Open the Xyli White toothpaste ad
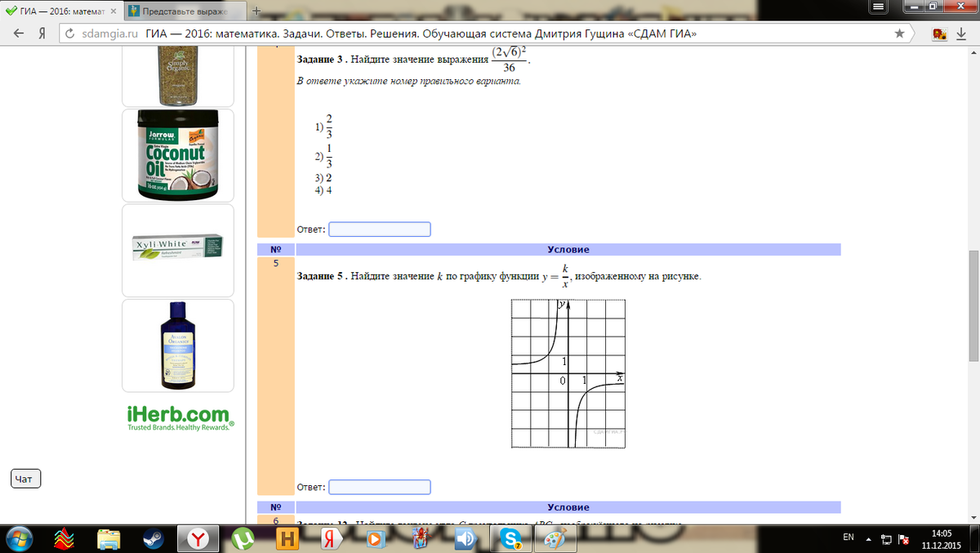This screenshot has width=980, height=553. pyautogui.click(x=178, y=250)
